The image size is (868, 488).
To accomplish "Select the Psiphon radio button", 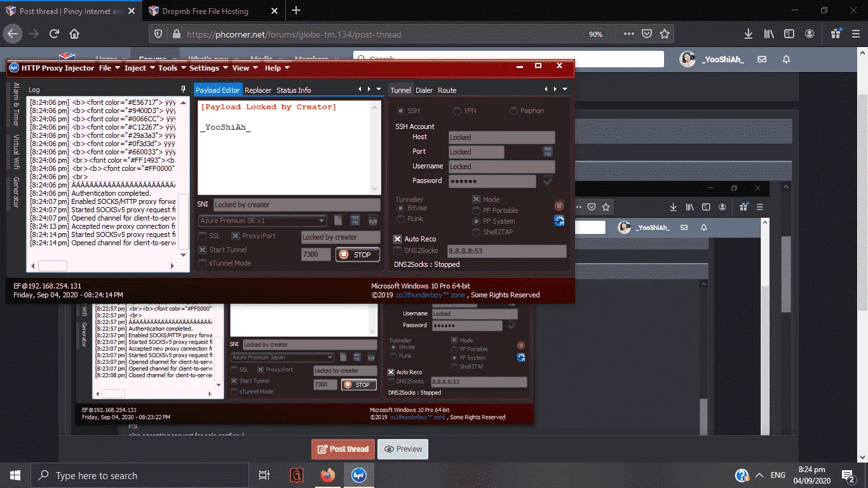I will (514, 111).
